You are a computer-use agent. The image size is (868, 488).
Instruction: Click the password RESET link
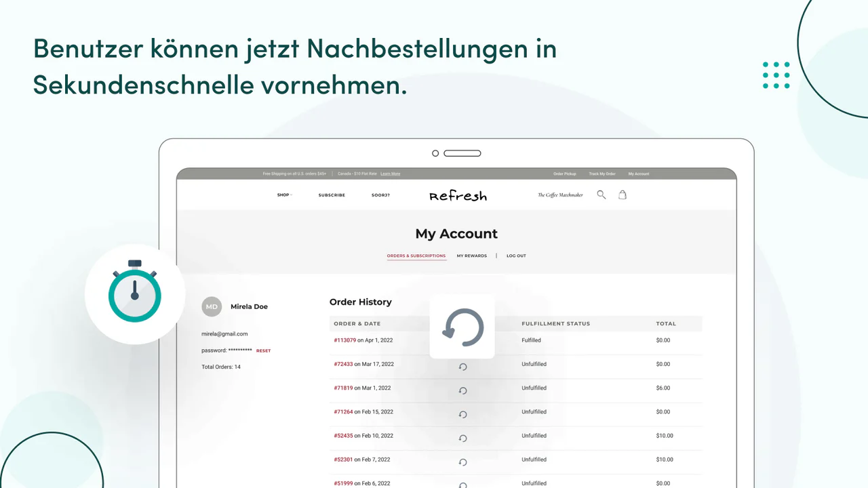coord(263,350)
